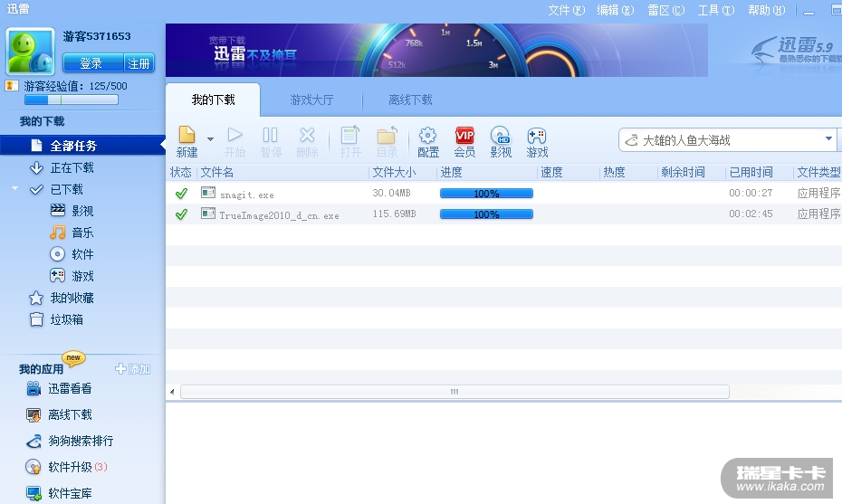Click the 游客经验值 badge icon

point(12,86)
